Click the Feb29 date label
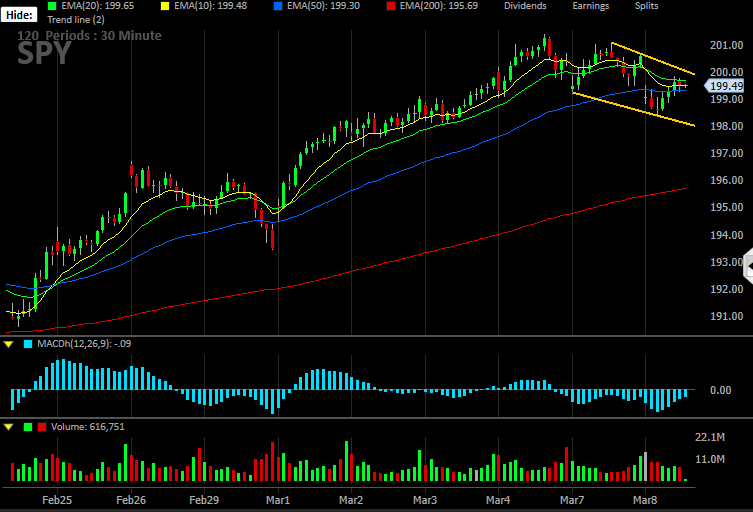This screenshot has height=512, width=753. pyautogui.click(x=204, y=500)
